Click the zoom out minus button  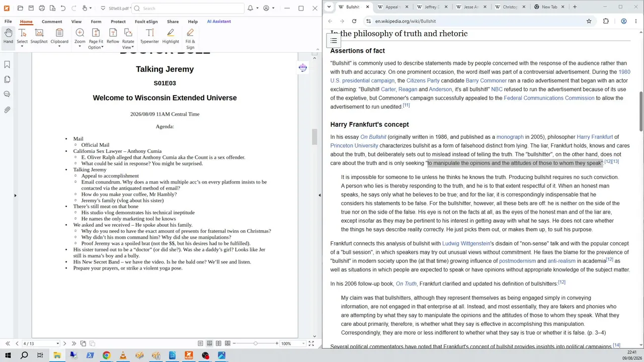coord(234,343)
